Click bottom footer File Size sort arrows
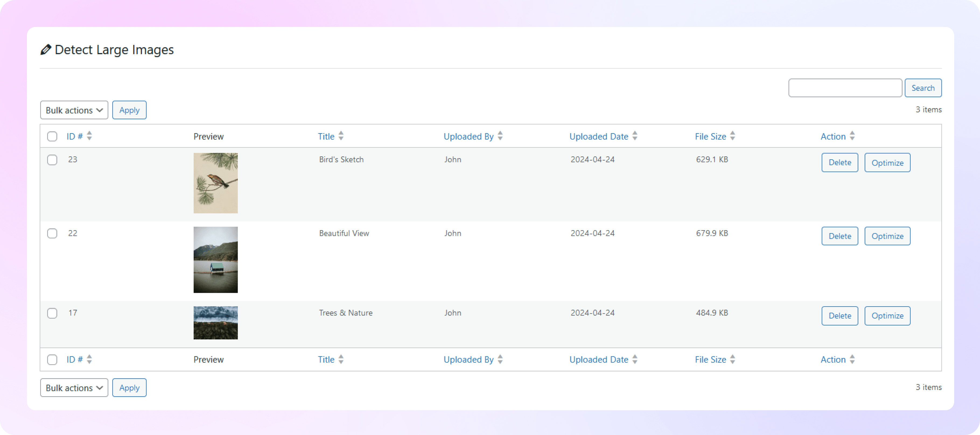980x435 pixels. pyautogui.click(x=733, y=359)
